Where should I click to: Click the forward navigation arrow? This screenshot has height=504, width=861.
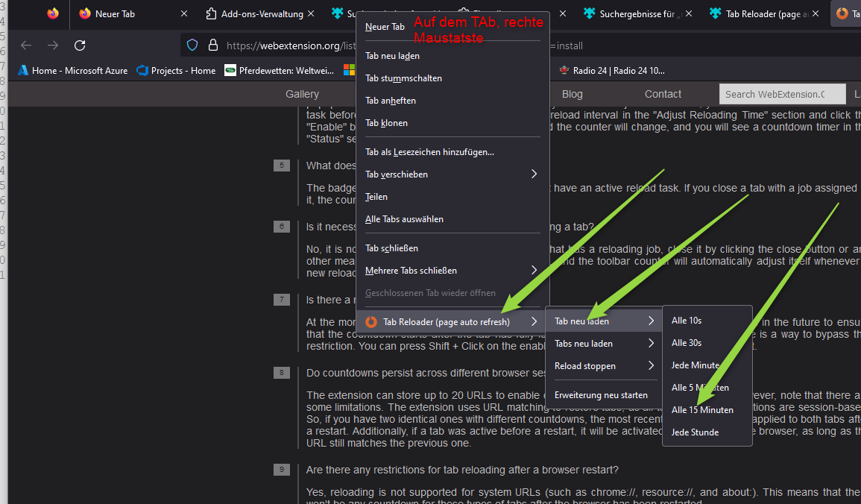click(53, 45)
